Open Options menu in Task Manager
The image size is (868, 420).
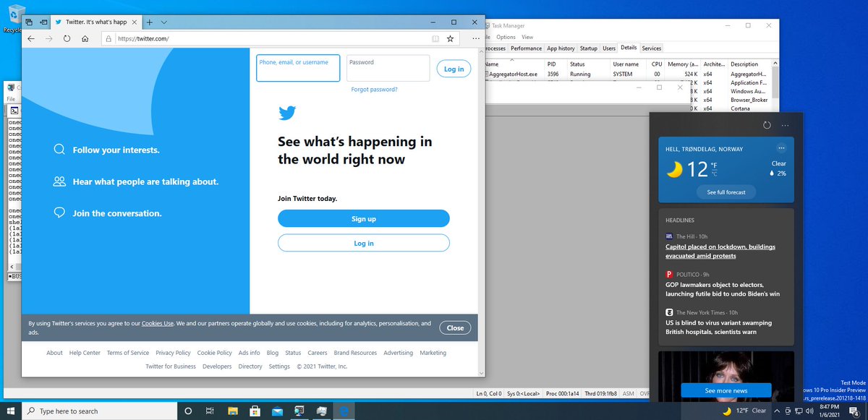pos(506,37)
